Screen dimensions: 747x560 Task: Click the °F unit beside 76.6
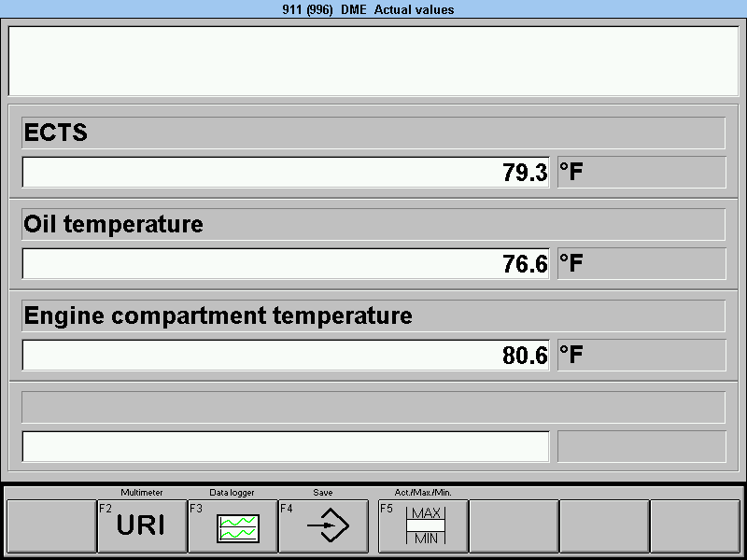pyautogui.click(x=641, y=263)
